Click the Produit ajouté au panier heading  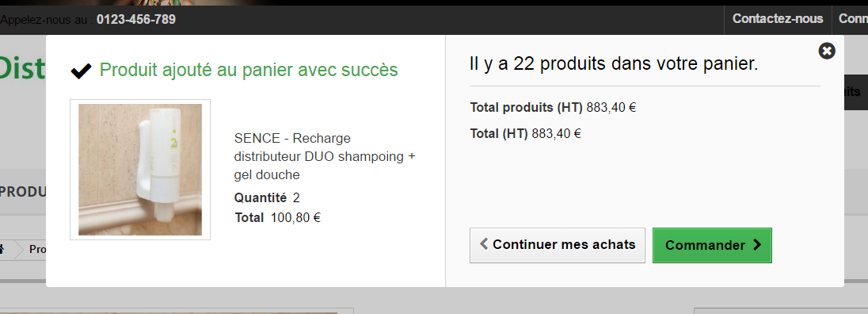[x=249, y=70]
